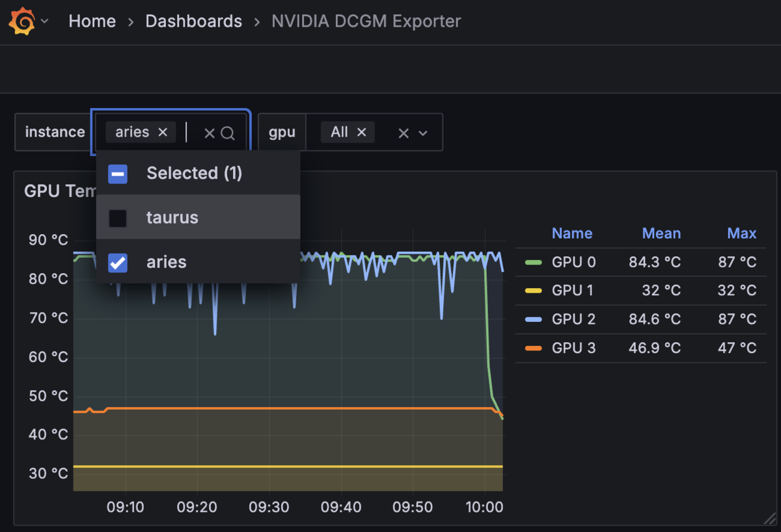This screenshot has height=532, width=781.
Task: Isolate the GPU 1 series in the legend
Action: 573,291
